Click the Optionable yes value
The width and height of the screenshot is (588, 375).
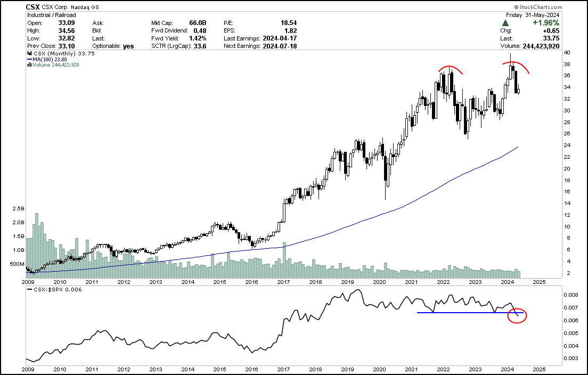128,46
